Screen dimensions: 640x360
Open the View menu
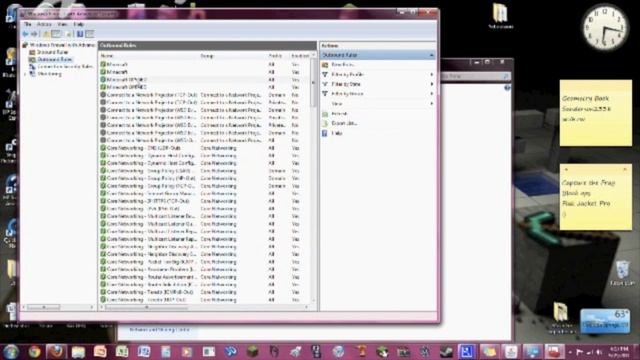pyautogui.click(x=62, y=24)
